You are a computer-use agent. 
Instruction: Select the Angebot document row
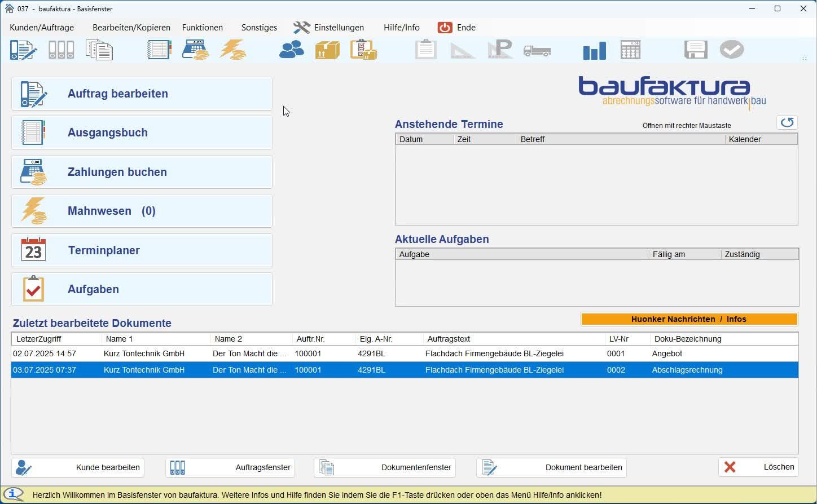(405, 353)
